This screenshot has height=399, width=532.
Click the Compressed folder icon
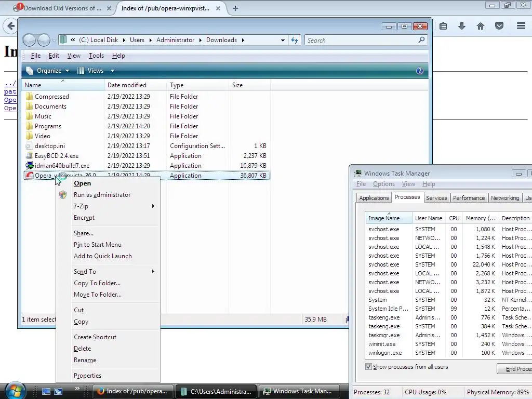[29, 96]
